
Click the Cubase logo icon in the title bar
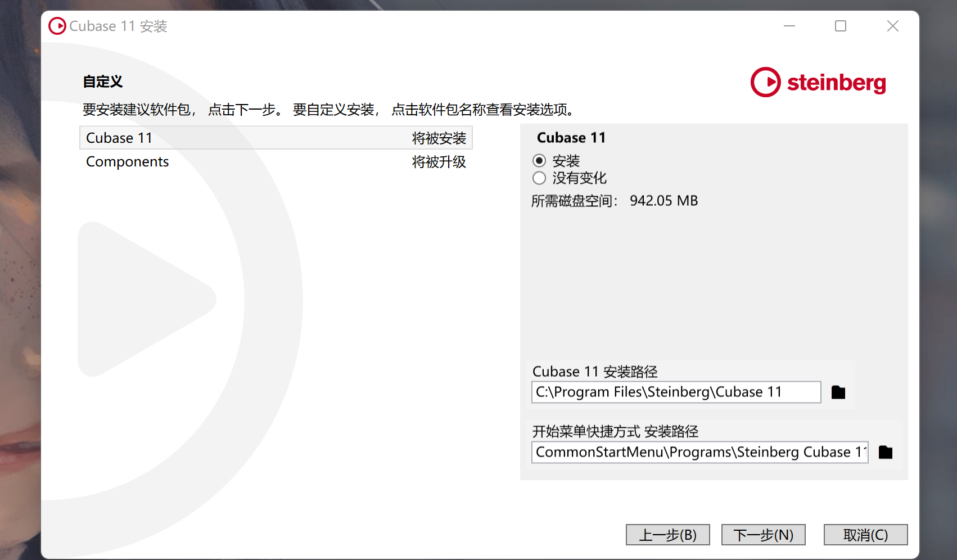tap(57, 26)
